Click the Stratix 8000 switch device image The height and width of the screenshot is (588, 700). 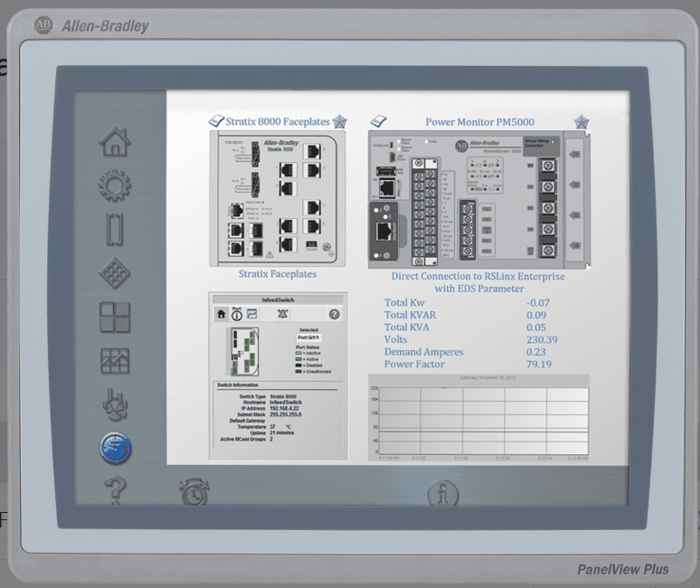(x=278, y=198)
